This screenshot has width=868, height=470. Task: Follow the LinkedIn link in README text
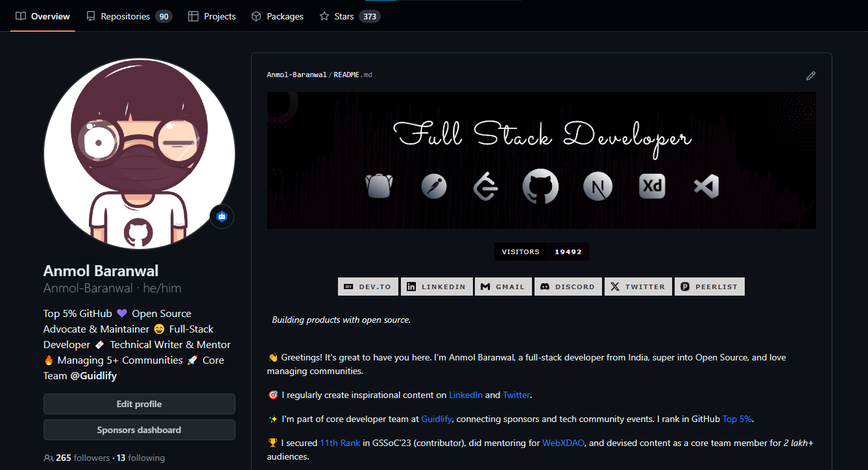point(466,395)
